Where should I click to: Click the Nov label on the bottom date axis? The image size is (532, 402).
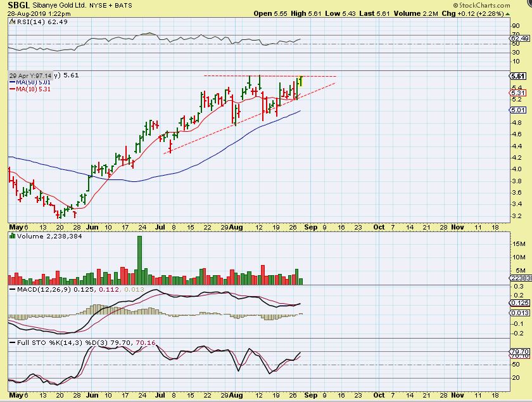(457, 395)
